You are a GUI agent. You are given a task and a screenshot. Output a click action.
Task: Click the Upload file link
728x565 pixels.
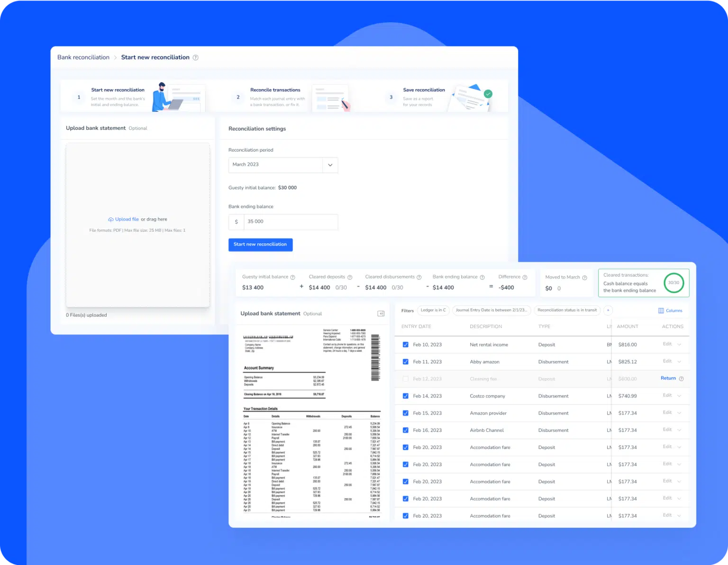pyautogui.click(x=127, y=219)
